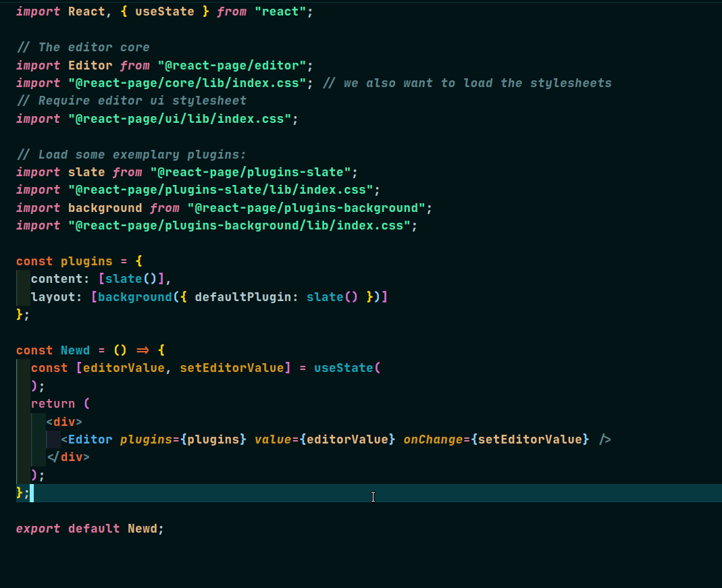Click the defaultPlugin option inside background()

233,296
